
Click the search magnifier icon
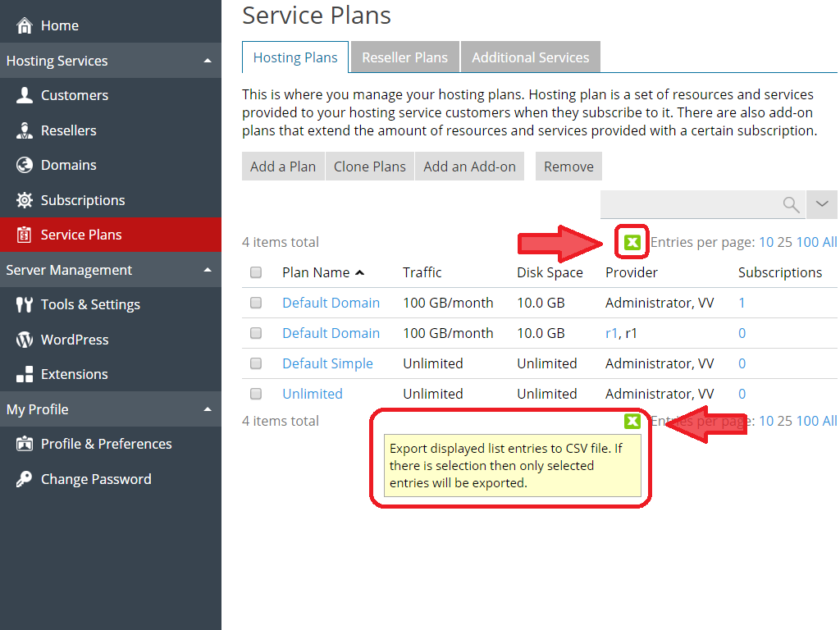pyautogui.click(x=790, y=204)
